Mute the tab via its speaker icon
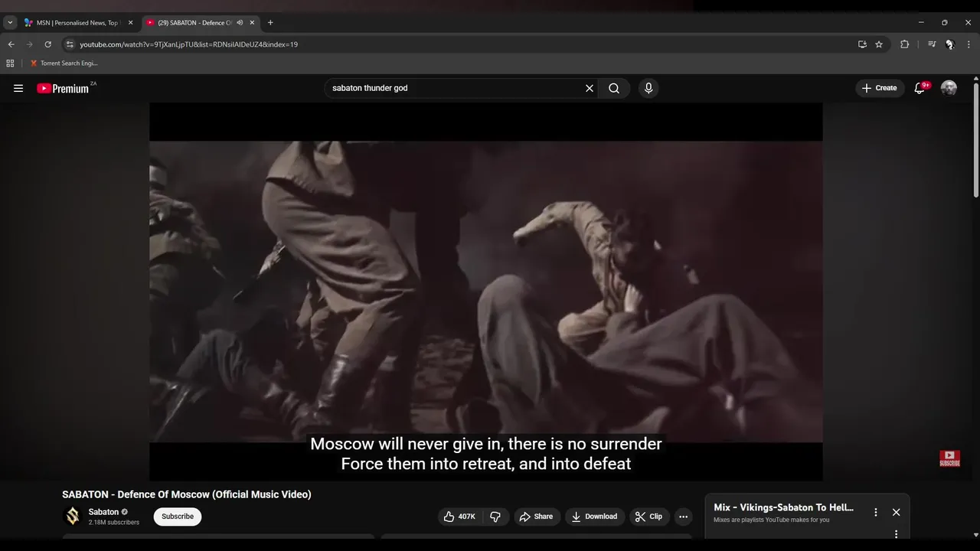 [x=240, y=23]
